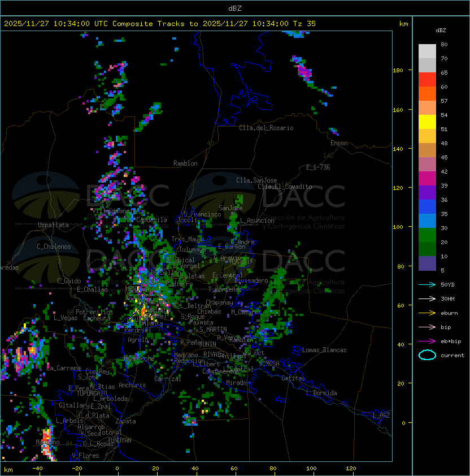The width and height of the screenshot is (470, 476).
Task: Click the 'La_Carrera' map label
Action: click(x=64, y=368)
